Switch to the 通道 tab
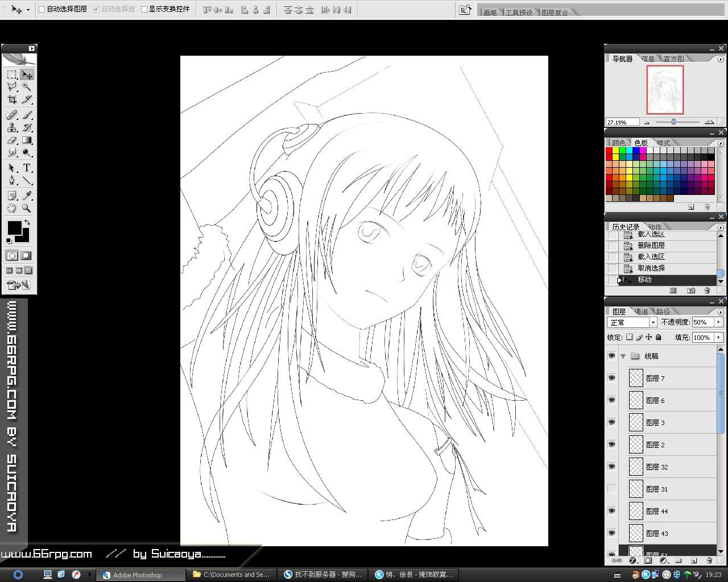This screenshot has height=582, width=728. click(641, 311)
